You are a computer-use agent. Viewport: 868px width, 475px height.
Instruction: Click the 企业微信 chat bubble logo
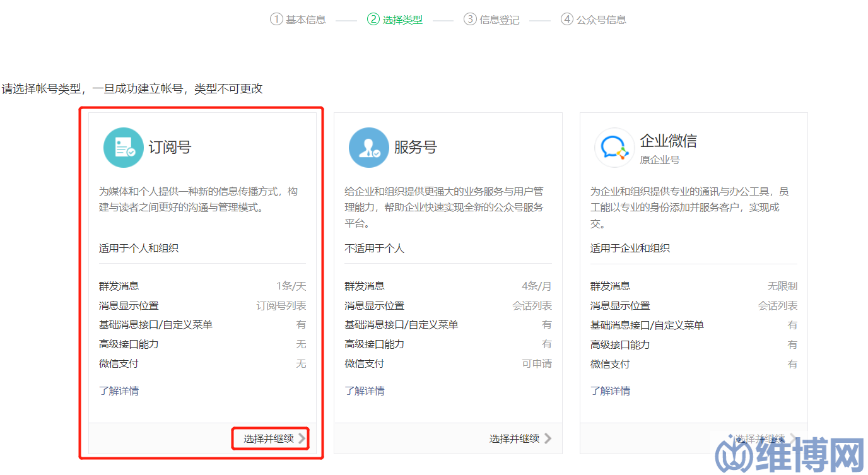pyautogui.click(x=614, y=148)
